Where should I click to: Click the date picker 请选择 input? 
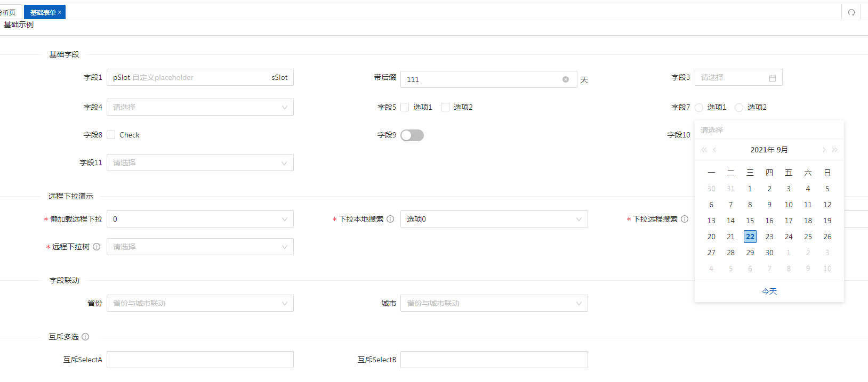pos(769,130)
